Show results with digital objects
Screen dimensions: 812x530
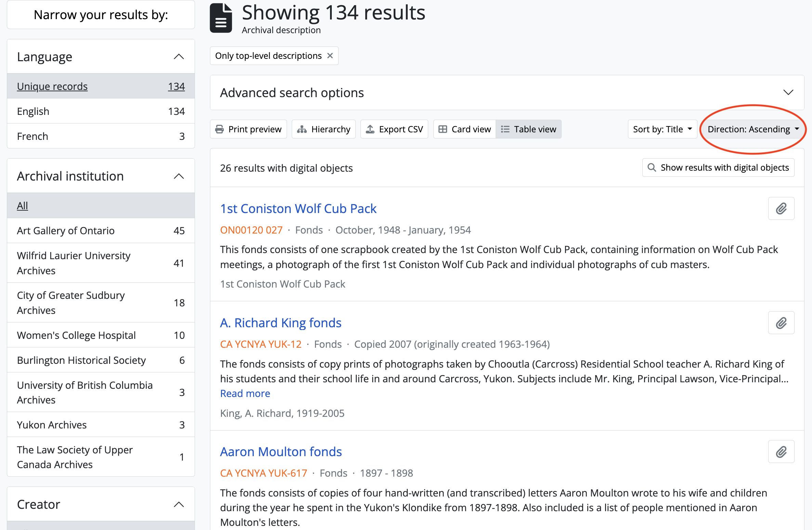click(718, 168)
